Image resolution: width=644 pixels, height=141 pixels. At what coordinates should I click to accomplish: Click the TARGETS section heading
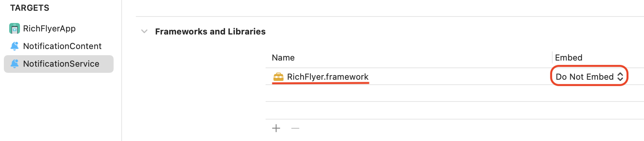click(30, 8)
